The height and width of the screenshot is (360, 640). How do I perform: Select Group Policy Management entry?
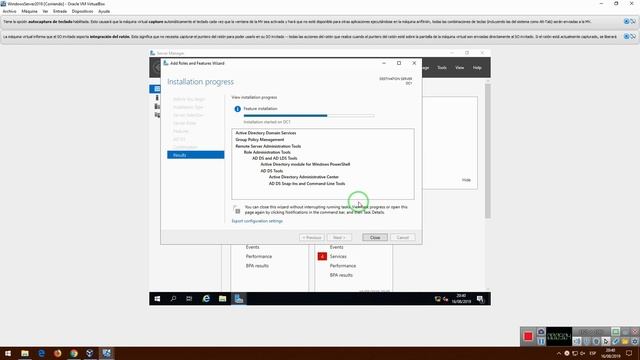260,140
